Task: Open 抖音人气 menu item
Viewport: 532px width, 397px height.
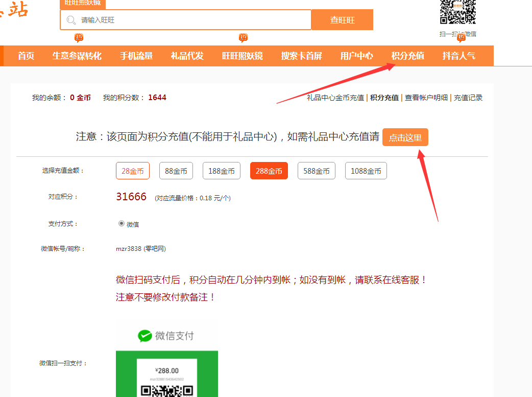Action: click(x=458, y=56)
